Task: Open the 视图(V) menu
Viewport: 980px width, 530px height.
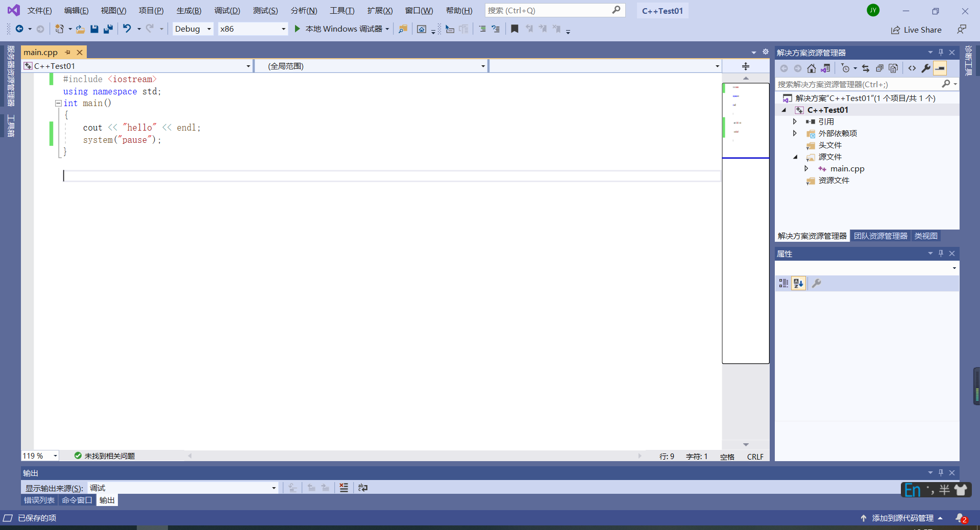Action: [113, 11]
